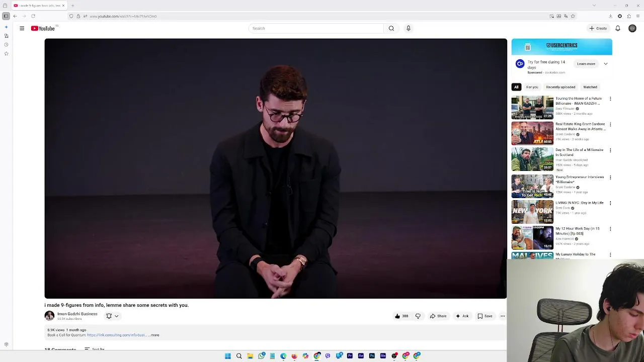Expand the description with ...more
This screenshot has width=644, height=362.
(x=154, y=335)
